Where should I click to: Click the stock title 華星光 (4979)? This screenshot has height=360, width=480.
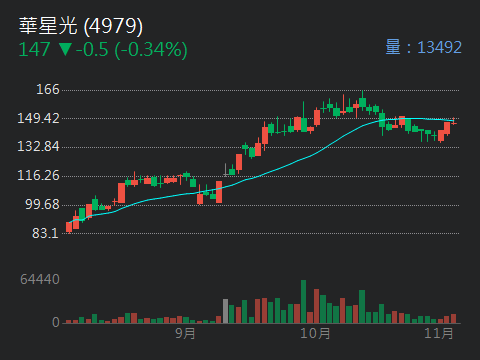81,26
